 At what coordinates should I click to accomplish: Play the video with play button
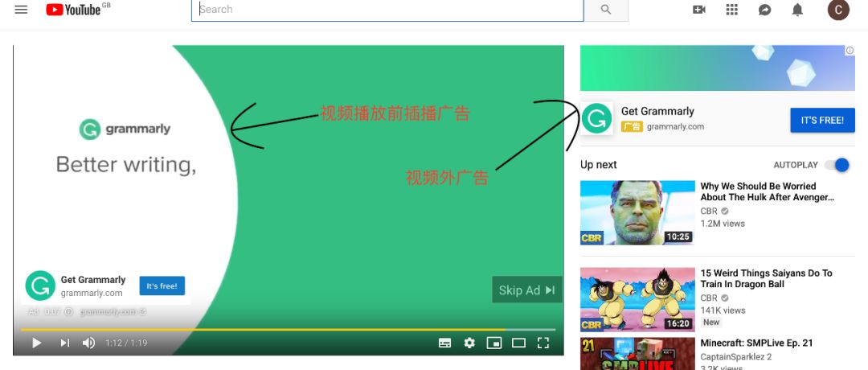click(x=36, y=343)
